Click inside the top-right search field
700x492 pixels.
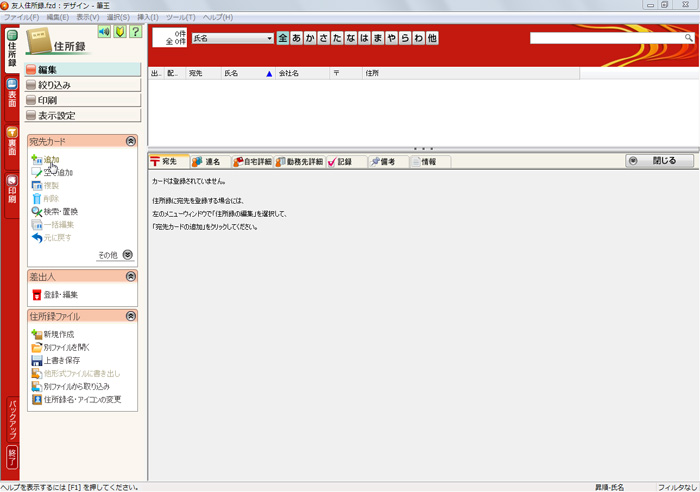606,38
